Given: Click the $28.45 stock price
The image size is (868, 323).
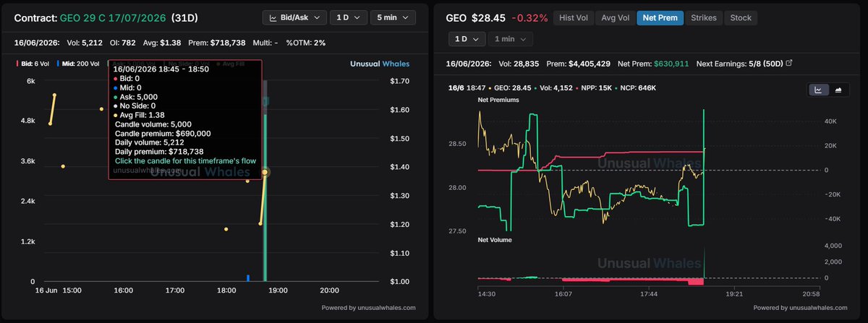Looking at the screenshot, I should click(x=487, y=17).
